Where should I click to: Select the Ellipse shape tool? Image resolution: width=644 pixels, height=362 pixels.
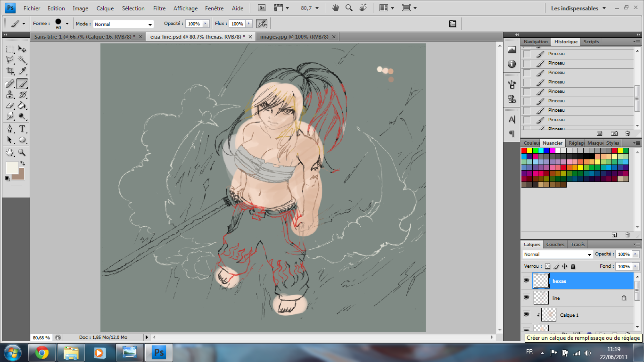(22, 140)
